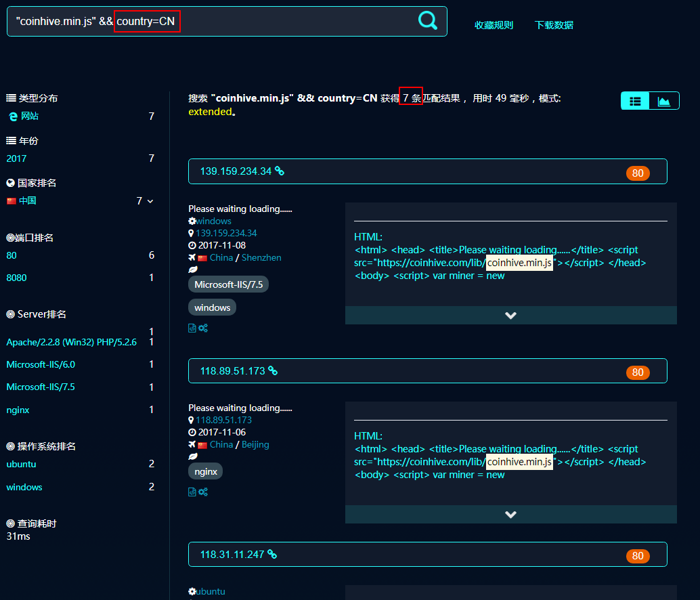Expand HTML preview for 118.89.51.173
The image size is (700, 600).
pos(510,514)
